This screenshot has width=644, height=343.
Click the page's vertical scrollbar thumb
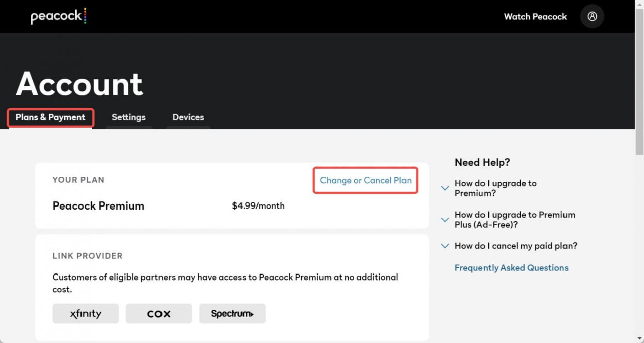coord(639,81)
